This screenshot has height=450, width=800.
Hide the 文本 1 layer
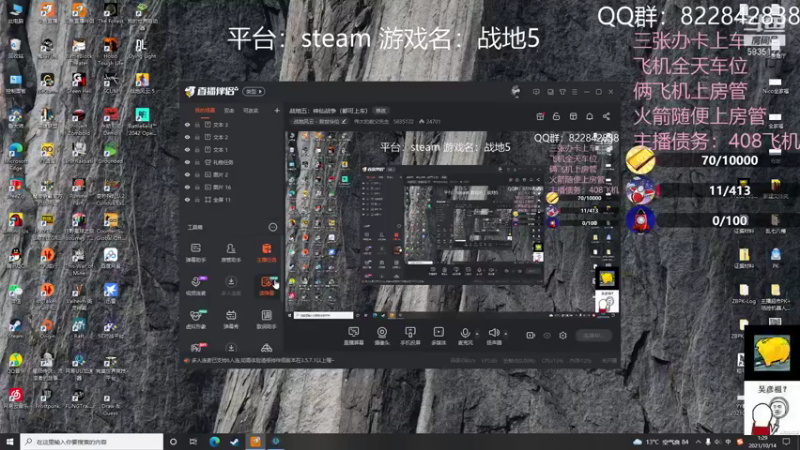(x=187, y=149)
